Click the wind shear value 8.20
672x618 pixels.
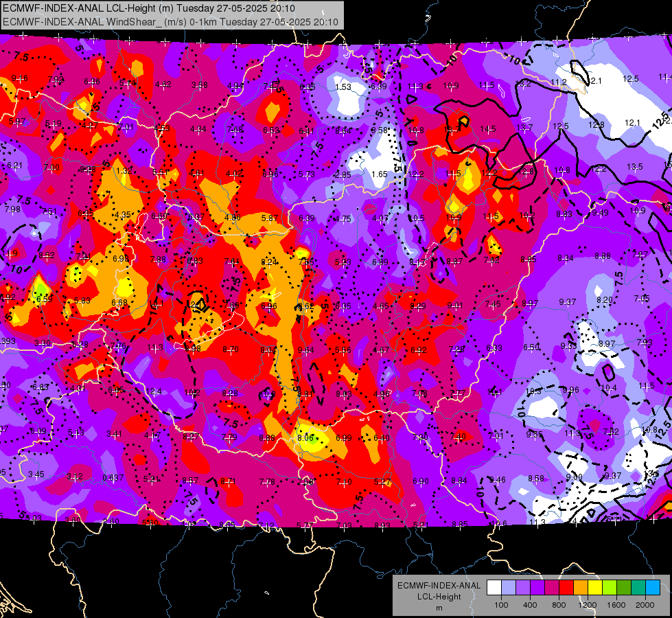[x=605, y=300]
